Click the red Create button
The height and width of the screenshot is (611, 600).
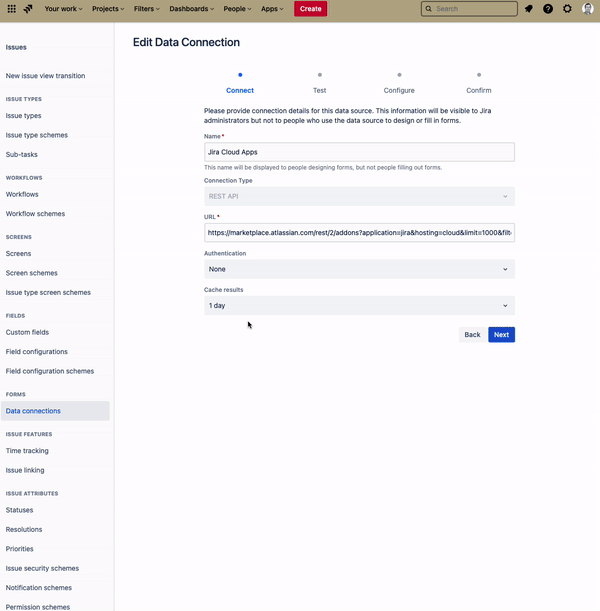[311, 9]
